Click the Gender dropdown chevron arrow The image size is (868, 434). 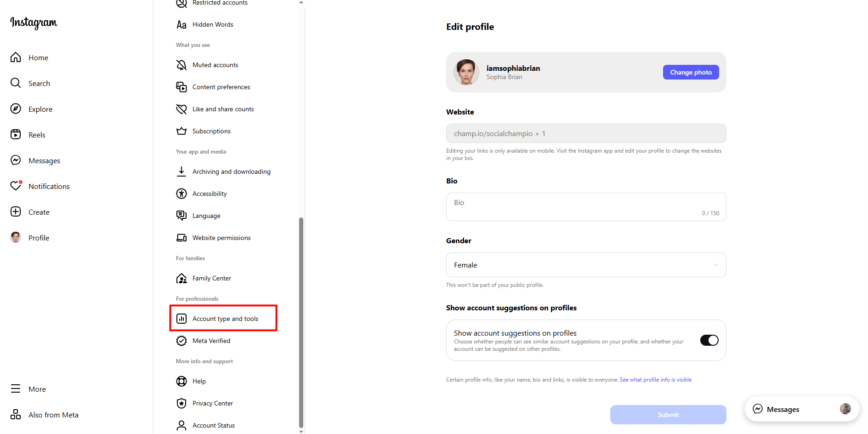coord(715,265)
